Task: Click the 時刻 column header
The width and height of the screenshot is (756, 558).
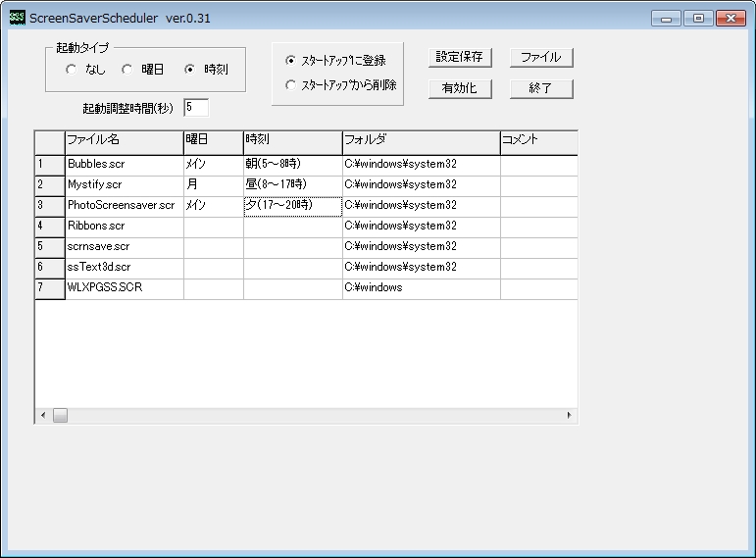Action: (293, 143)
